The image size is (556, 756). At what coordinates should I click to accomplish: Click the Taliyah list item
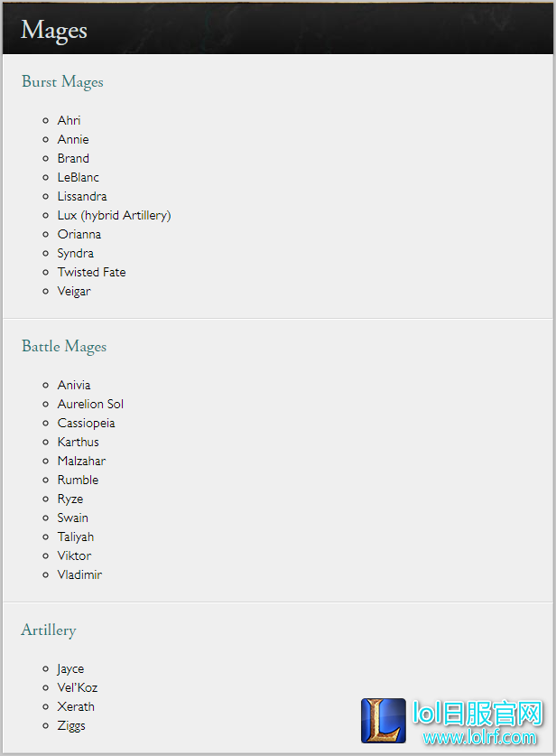(x=76, y=537)
